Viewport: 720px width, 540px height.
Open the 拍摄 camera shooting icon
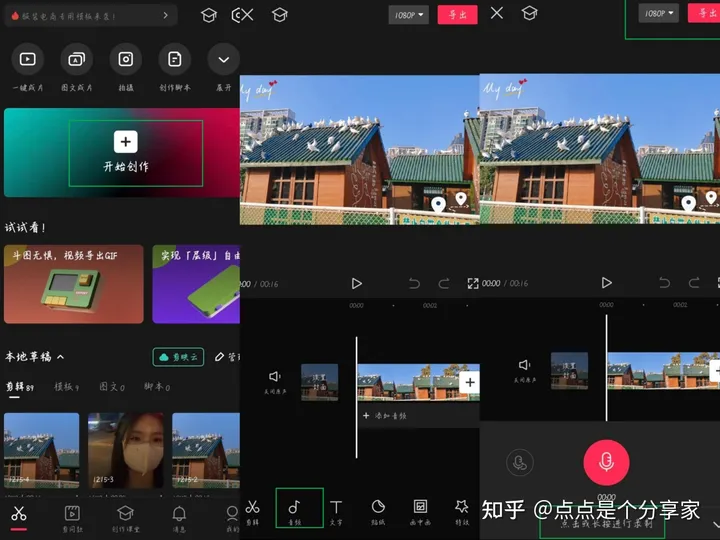pyautogui.click(x=126, y=59)
